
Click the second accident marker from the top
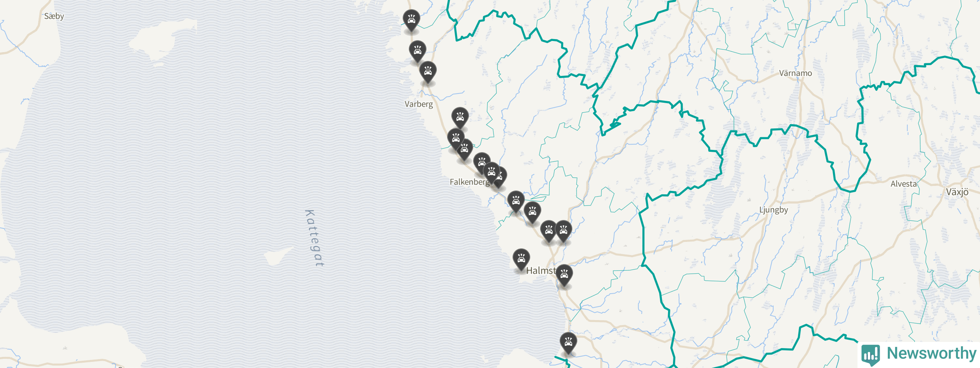[417, 51]
